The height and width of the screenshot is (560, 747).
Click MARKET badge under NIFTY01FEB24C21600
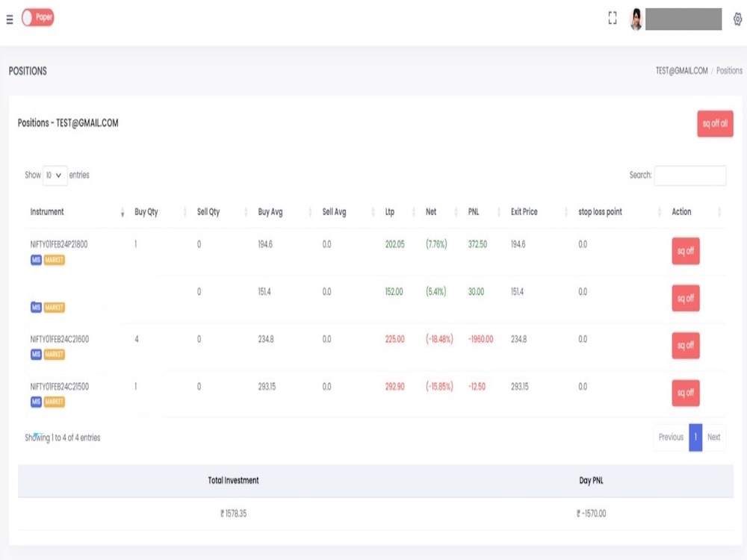pos(55,354)
